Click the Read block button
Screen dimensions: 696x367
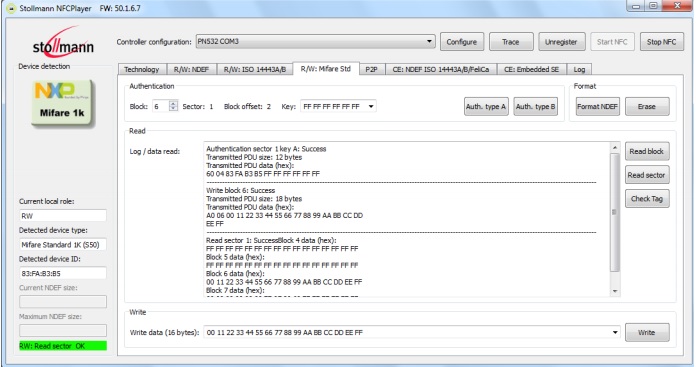coord(647,151)
